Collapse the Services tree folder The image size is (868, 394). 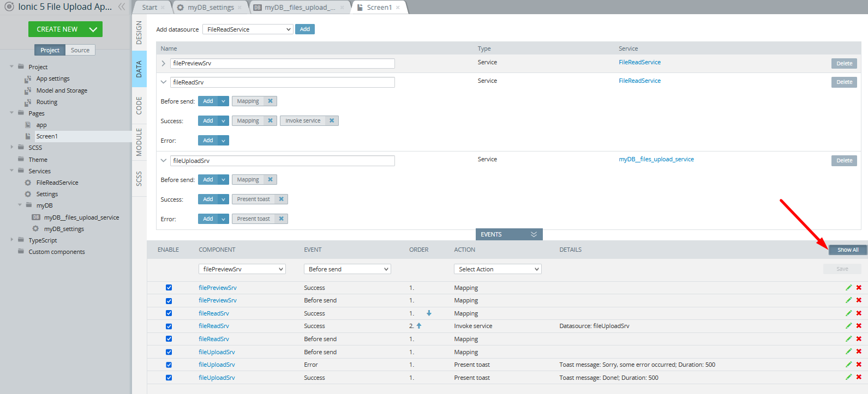(12, 171)
